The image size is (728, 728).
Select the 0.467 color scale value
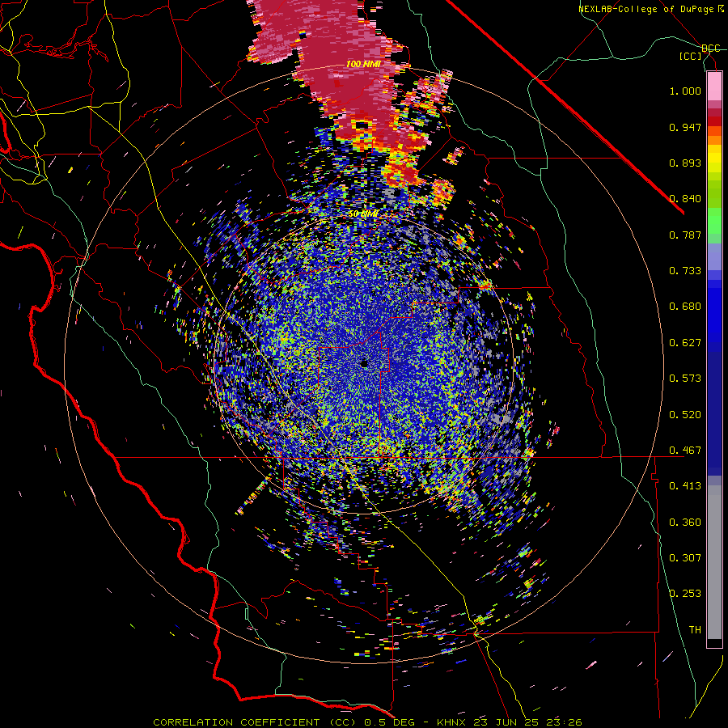pos(685,451)
